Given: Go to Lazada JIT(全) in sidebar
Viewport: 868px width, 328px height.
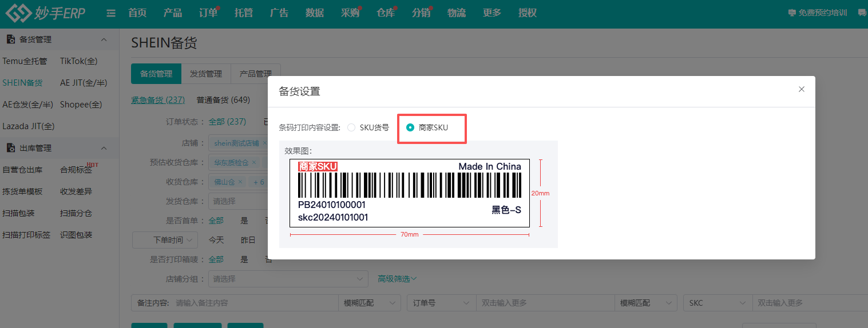Looking at the screenshot, I should tap(29, 126).
